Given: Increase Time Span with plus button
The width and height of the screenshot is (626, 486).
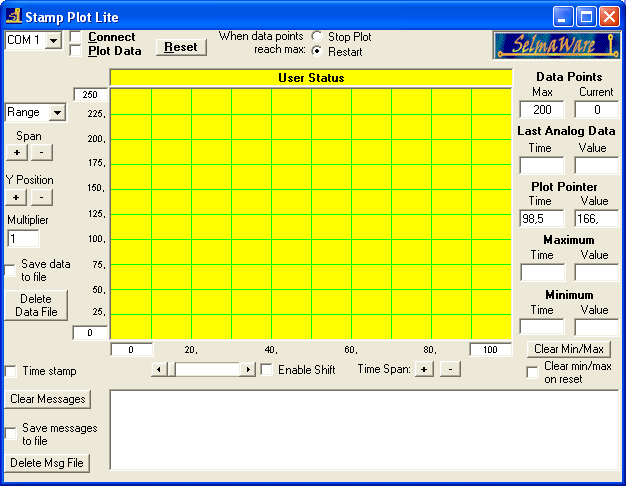Looking at the screenshot, I should 424,369.
